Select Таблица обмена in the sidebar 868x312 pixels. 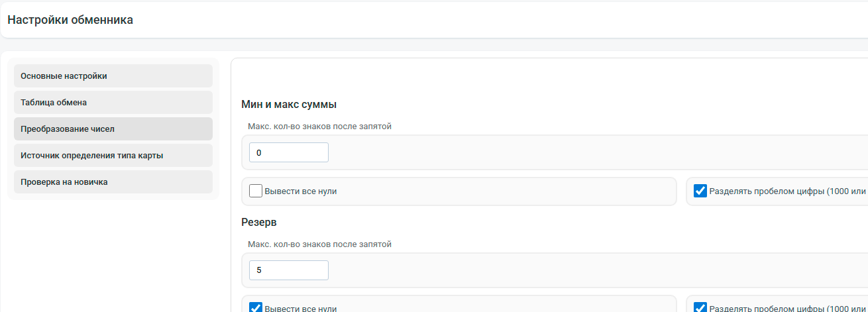(113, 102)
